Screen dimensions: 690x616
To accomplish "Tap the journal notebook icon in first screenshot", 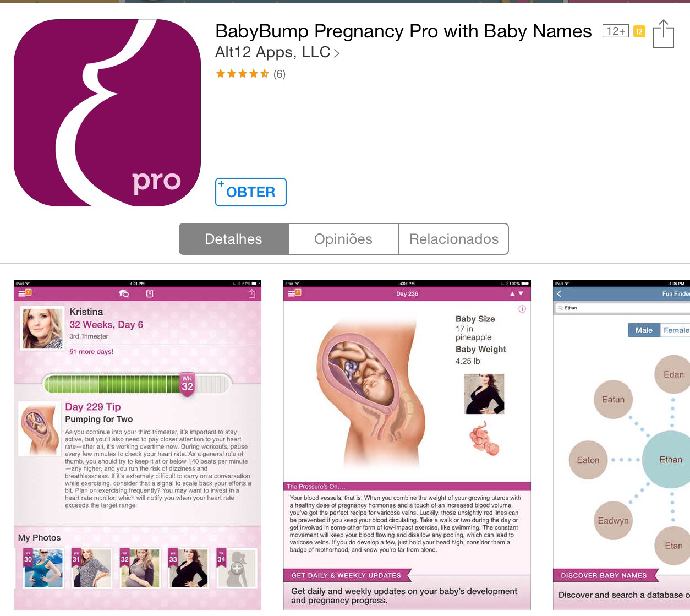I will [150, 294].
